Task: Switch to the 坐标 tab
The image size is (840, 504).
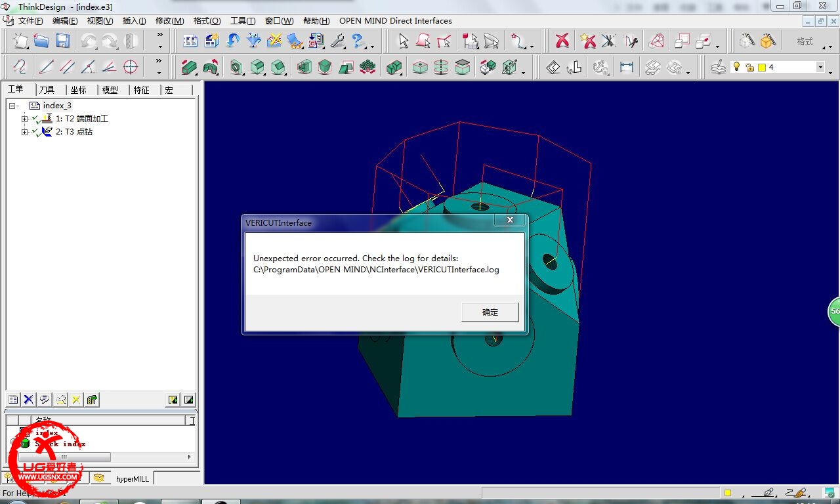Action: (x=79, y=90)
